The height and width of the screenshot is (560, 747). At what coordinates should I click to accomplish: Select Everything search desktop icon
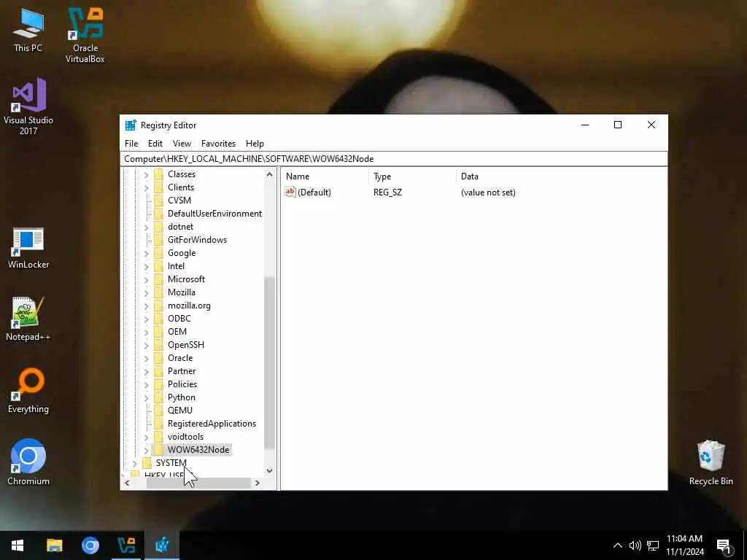point(28,391)
